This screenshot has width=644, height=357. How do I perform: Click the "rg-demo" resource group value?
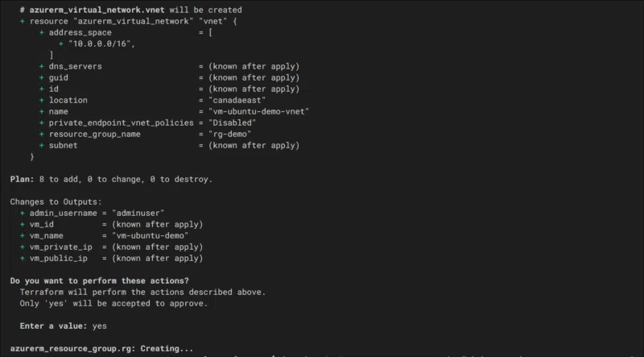(x=224, y=134)
